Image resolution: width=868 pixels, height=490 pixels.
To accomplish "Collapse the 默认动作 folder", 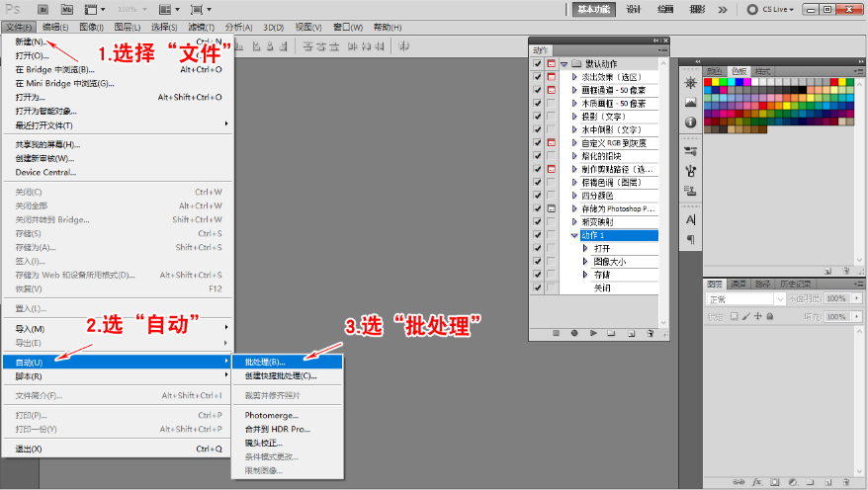I will [x=564, y=63].
